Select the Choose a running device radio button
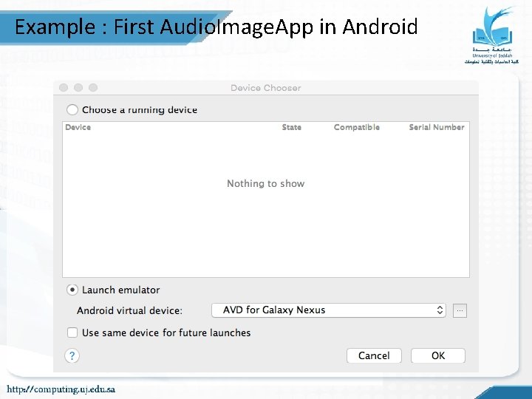This screenshot has height=399, width=532. point(72,109)
